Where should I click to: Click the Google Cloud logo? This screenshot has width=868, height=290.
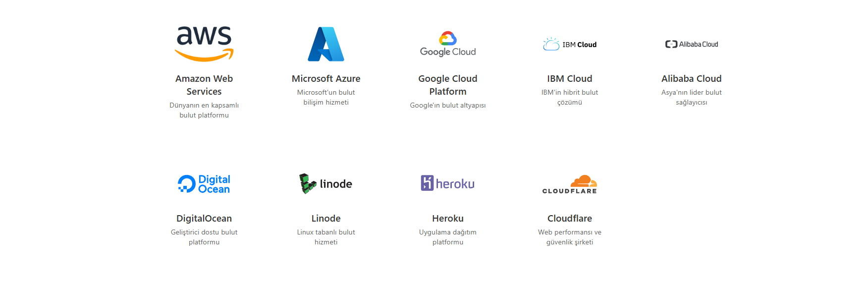pyautogui.click(x=448, y=44)
